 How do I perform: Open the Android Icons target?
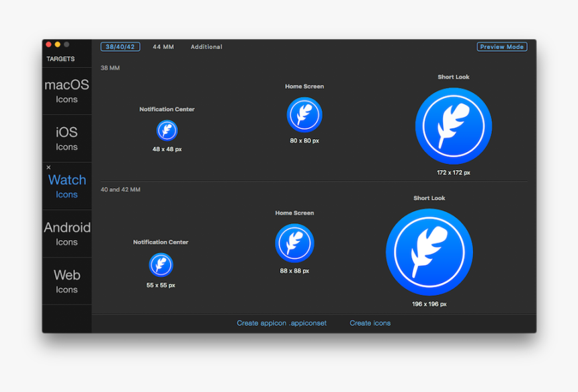pyautogui.click(x=67, y=233)
